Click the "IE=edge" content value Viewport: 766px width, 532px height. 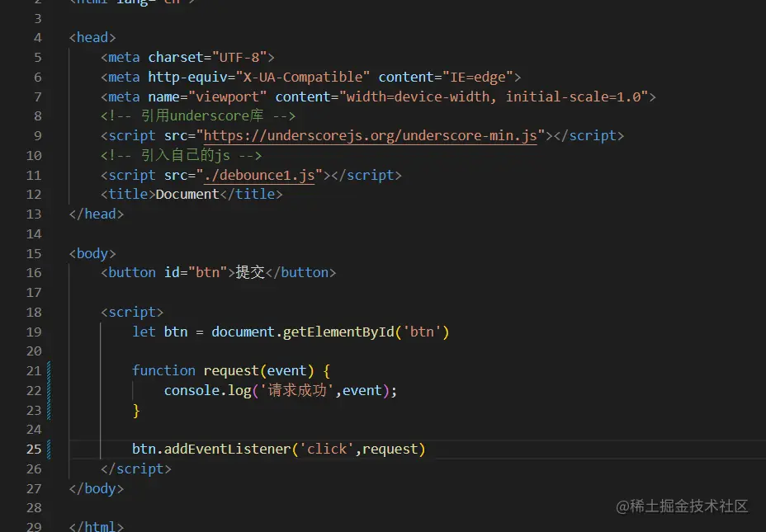tap(478, 77)
